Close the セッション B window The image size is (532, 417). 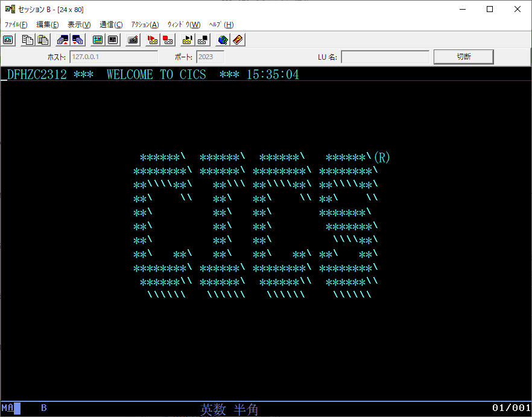click(518, 9)
